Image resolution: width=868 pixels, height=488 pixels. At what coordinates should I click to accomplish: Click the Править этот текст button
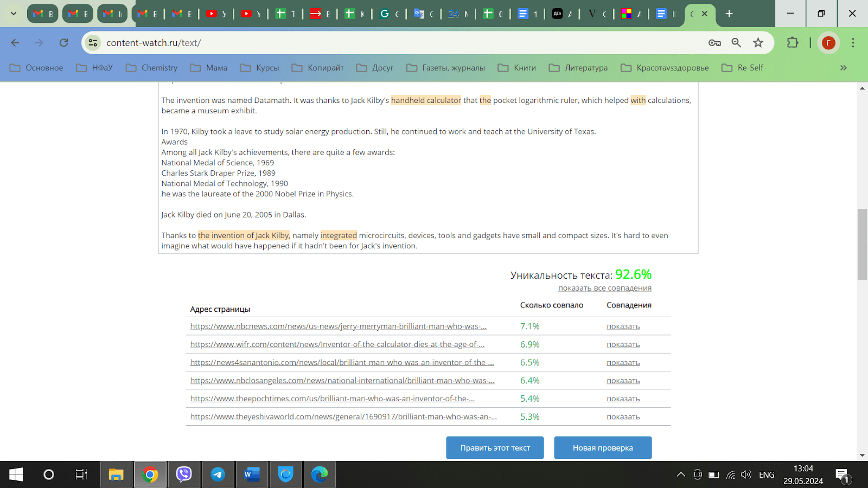tap(495, 448)
